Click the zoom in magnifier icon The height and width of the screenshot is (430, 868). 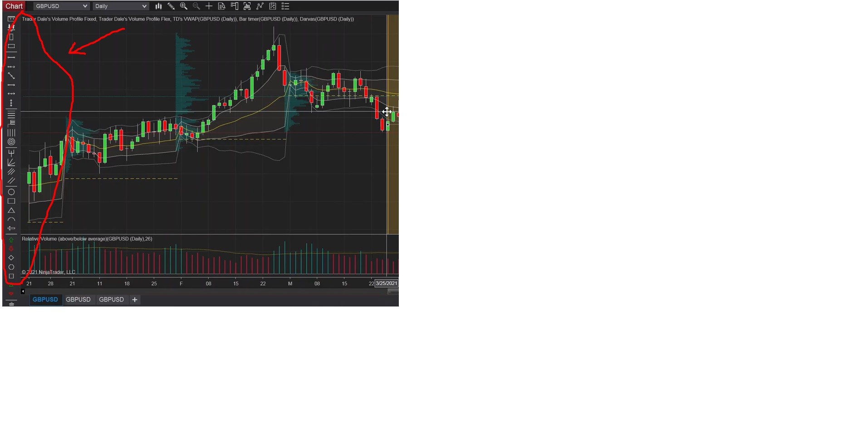coord(184,6)
